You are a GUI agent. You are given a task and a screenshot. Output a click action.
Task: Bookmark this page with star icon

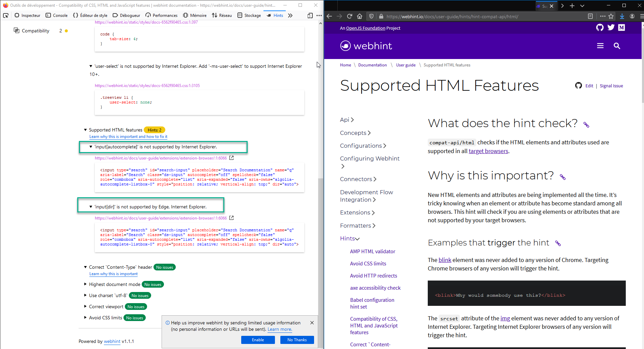(x=611, y=16)
